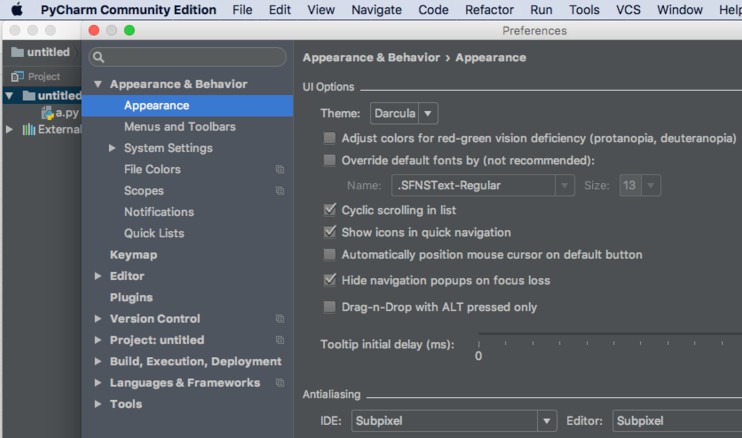Click the Project: untitled copy icon

[280, 340]
